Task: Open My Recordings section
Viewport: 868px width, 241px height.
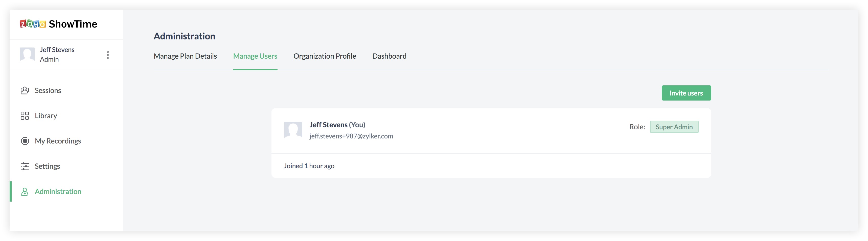Action: tap(58, 141)
